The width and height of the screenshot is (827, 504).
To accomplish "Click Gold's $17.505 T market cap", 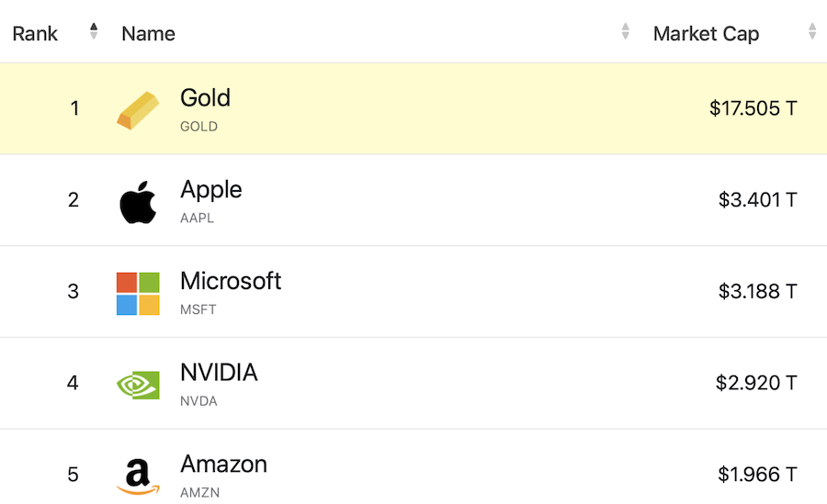I will pyautogui.click(x=753, y=108).
